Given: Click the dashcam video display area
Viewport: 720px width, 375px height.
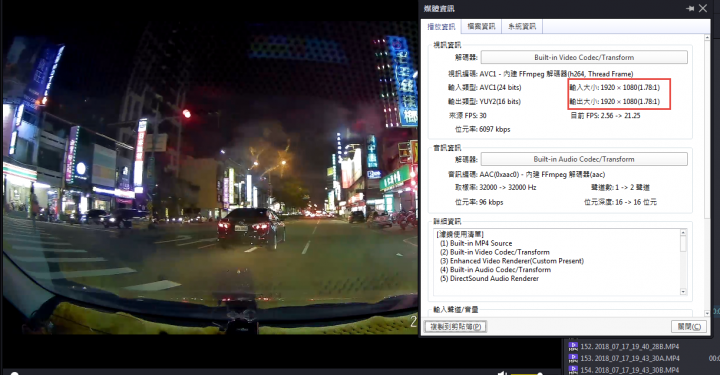Looking at the screenshot, I should click(210, 178).
